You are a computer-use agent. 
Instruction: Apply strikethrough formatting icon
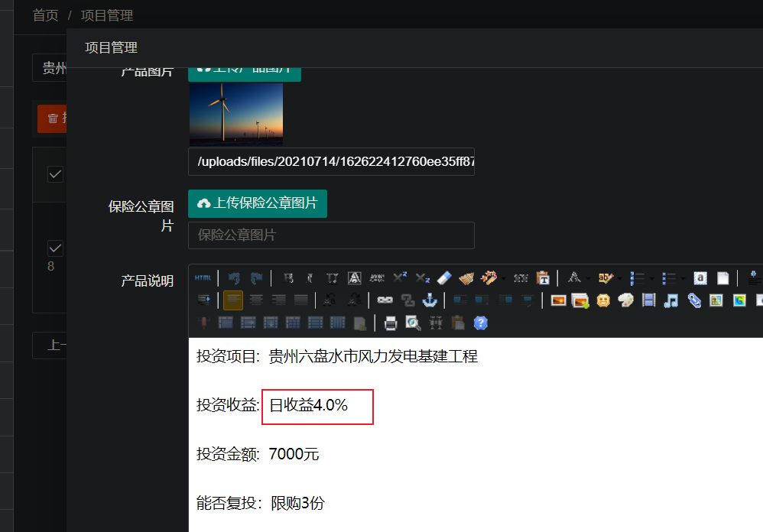[377, 278]
